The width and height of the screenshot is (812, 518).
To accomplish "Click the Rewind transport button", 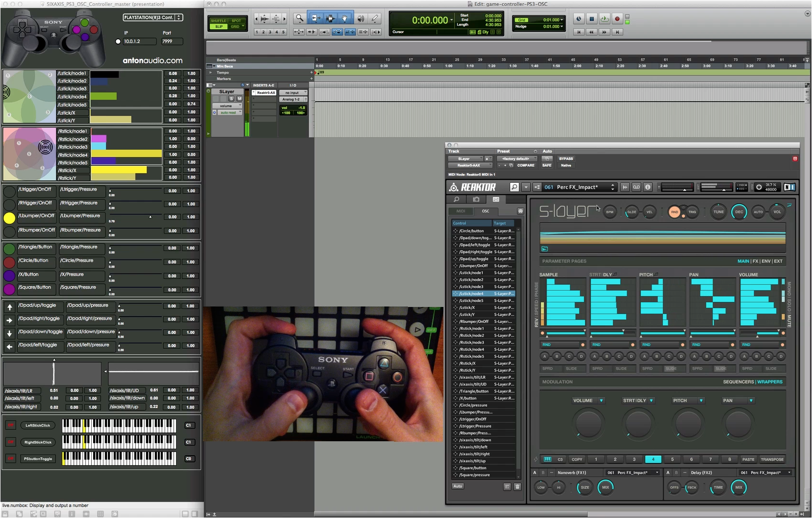I will click(591, 32).
